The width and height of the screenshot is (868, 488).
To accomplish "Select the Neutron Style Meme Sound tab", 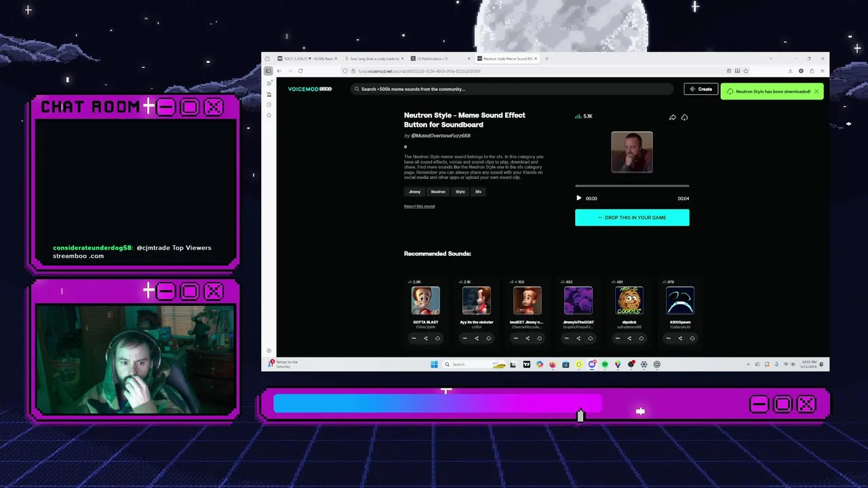I will (x=507, y=59).
